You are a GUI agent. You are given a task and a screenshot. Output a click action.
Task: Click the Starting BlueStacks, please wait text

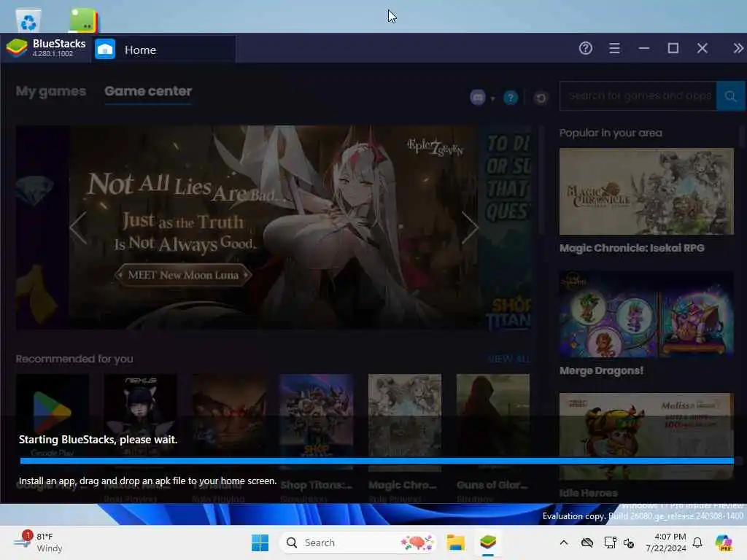98,440
